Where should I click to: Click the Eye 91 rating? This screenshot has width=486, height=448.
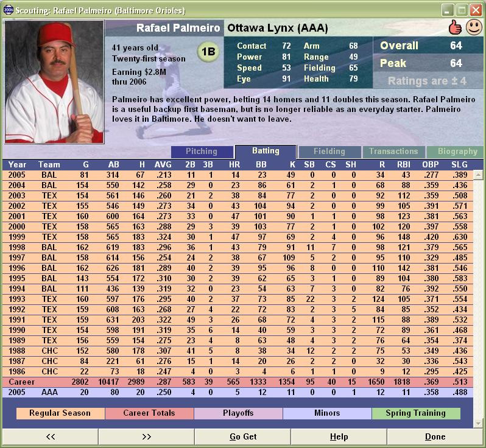click(264, 79)
